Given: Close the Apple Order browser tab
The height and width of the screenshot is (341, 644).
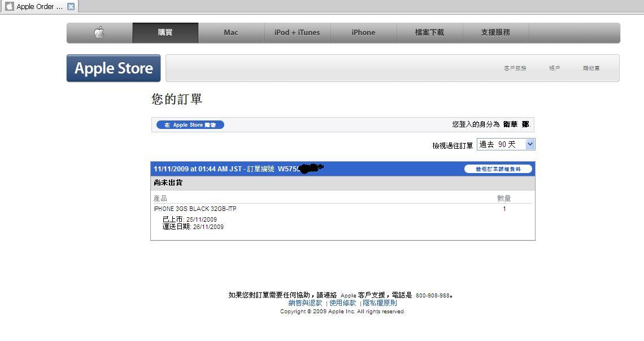Looking at the screenshot, I should (x=71, y=7).
